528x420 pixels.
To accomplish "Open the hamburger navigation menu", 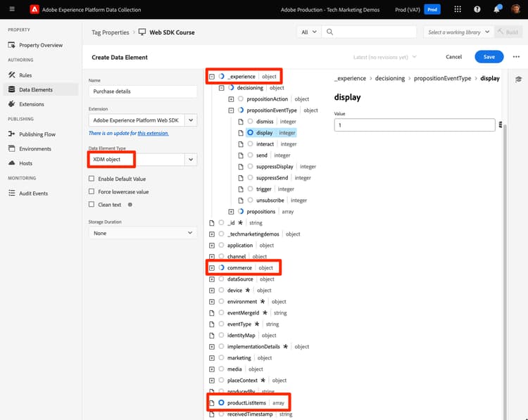I will coord(12,9).
